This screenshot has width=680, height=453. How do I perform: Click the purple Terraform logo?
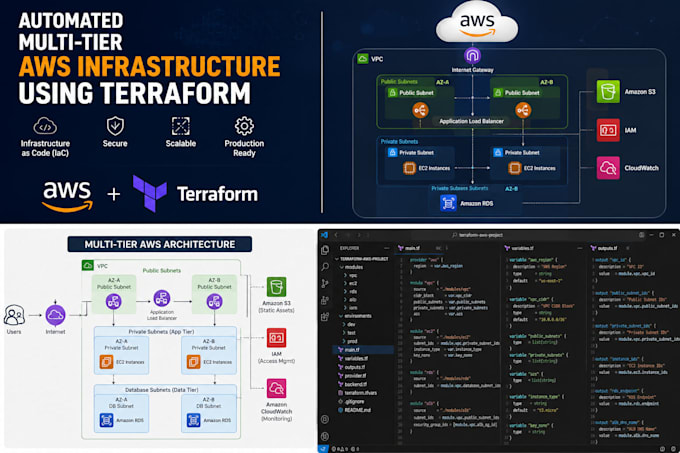[x=150, y=193]
